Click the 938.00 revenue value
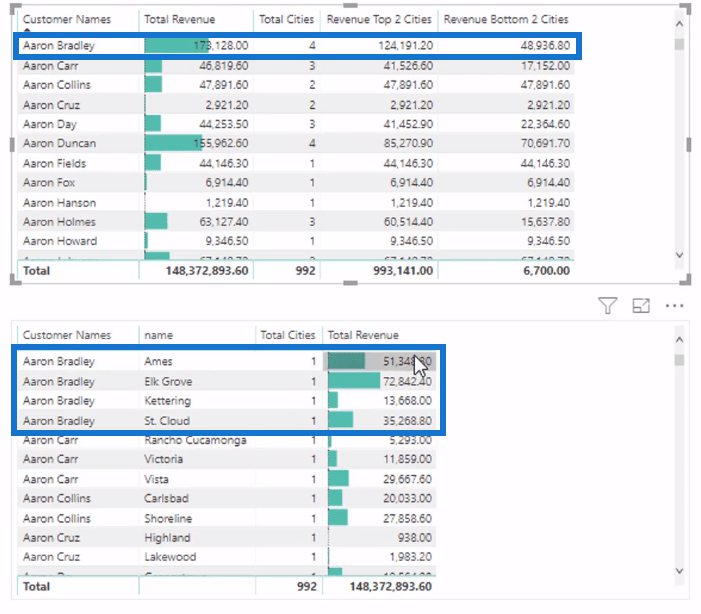Viewport: 701px width, 614px height. [x=414, y=538]
